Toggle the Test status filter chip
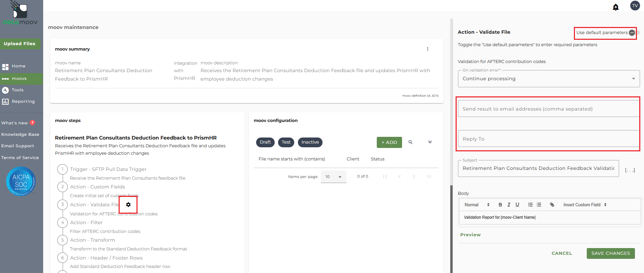The width and height of the screenshot is (644, 273). coord(286,142)
